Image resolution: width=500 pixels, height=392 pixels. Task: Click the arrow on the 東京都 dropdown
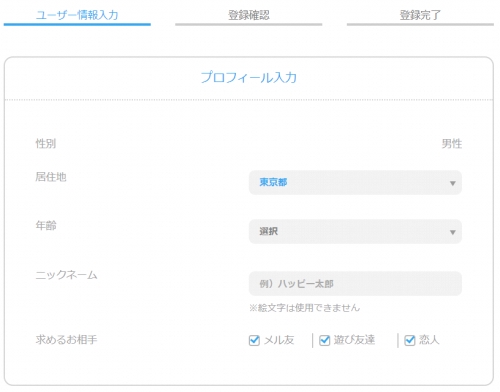(453, 183)
